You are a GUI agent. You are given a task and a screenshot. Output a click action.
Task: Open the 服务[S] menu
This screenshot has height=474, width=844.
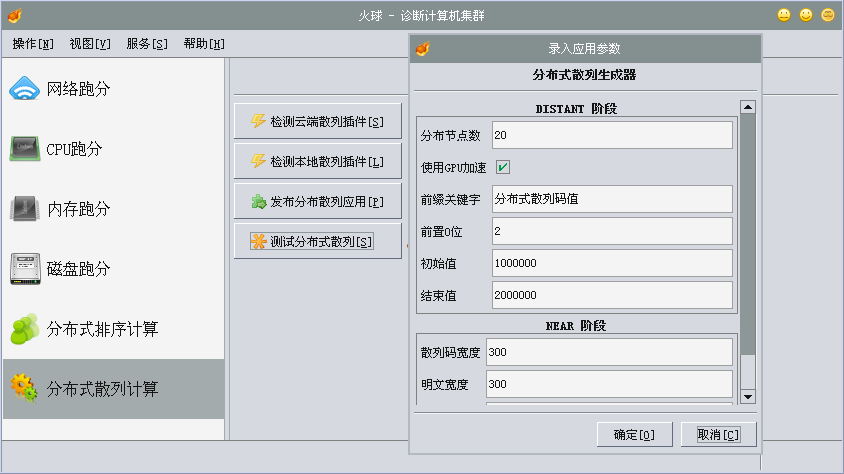[x=147, y=44]
